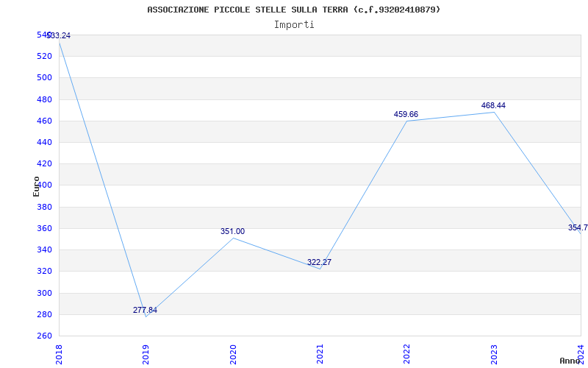Select the 354.7 data label at 2024
The width and height of the screenshot is (588, 368).
578,228
